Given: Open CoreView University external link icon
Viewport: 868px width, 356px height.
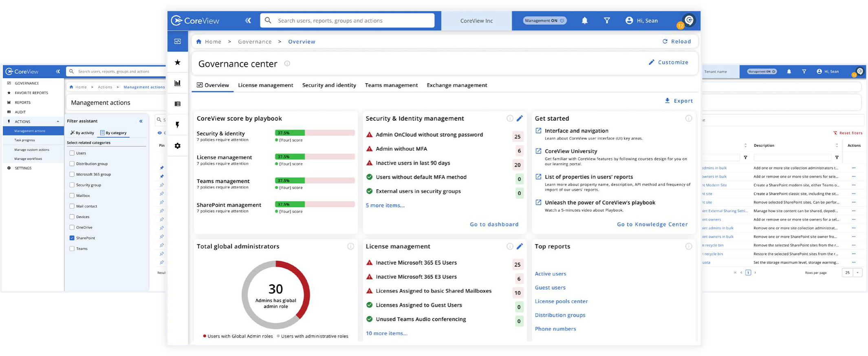Looking at the screenshot, I should click(538, 151).
